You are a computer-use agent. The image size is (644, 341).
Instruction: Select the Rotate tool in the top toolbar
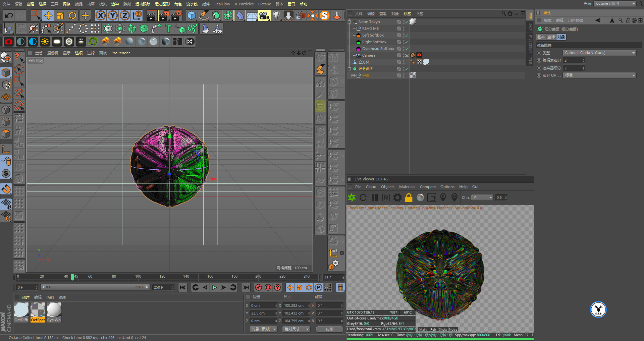point(72,15)
